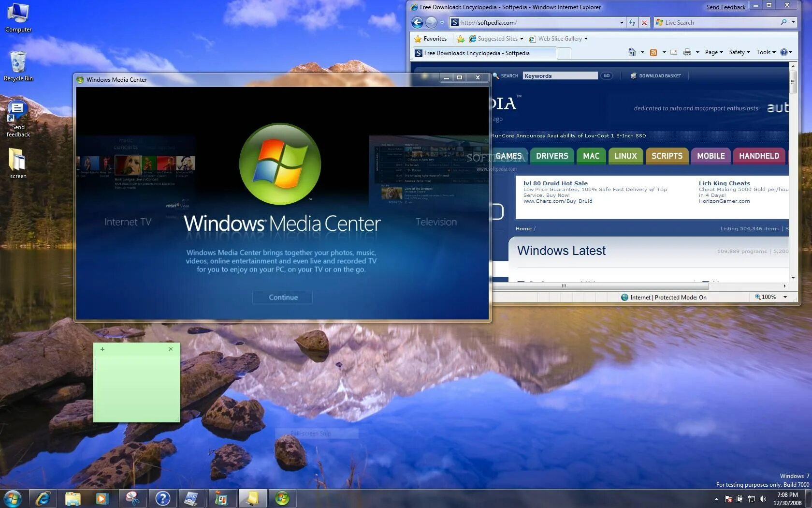Image resolution: width=812 pixels, height=508 pixels.
Task: Click Windows Media Player taskbar icon
Action: (102, 498)
